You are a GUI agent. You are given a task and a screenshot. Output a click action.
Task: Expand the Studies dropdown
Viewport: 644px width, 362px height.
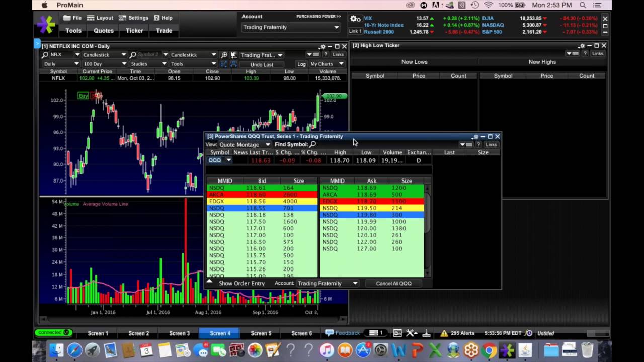click(148, 64)
